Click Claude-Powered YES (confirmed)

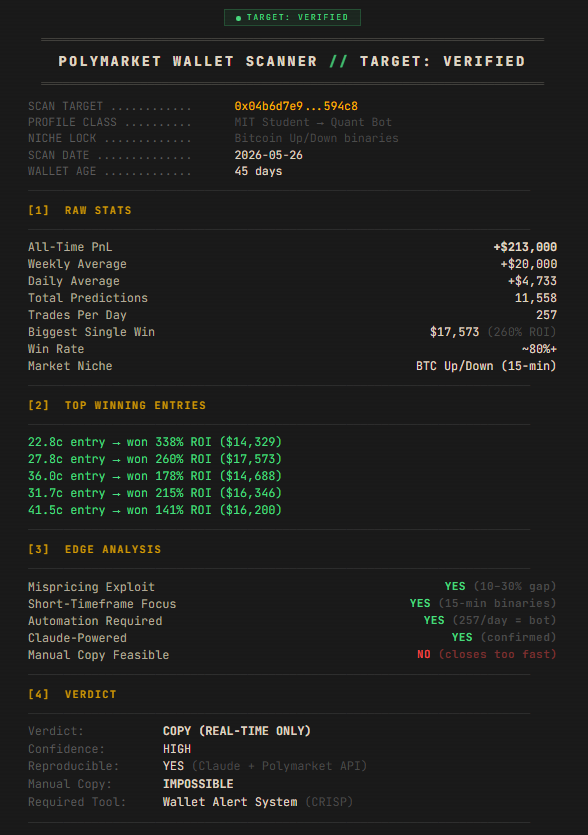point(504,637)
